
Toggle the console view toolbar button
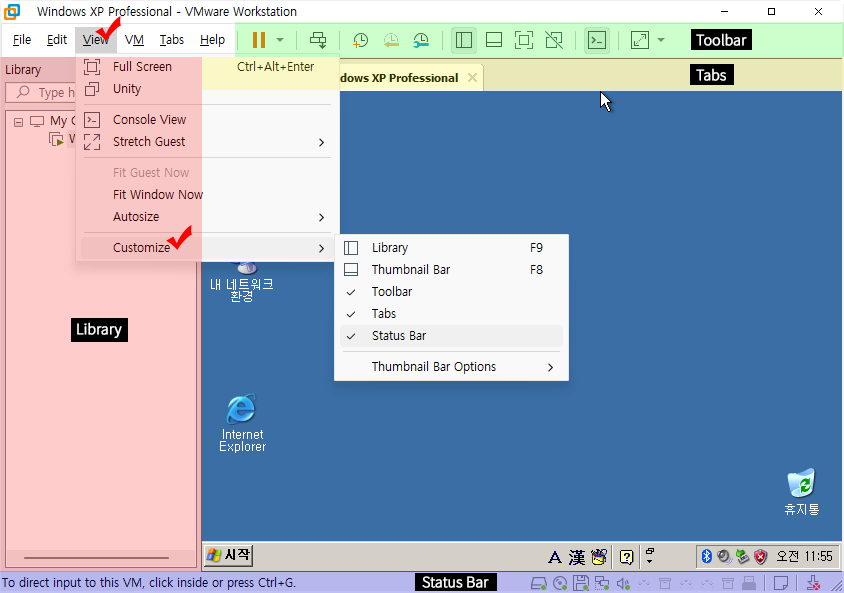click(x=597, y=40)
